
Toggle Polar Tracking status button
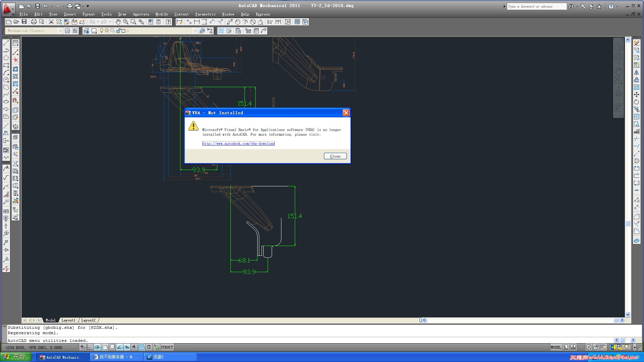click(x=97, y=347)
